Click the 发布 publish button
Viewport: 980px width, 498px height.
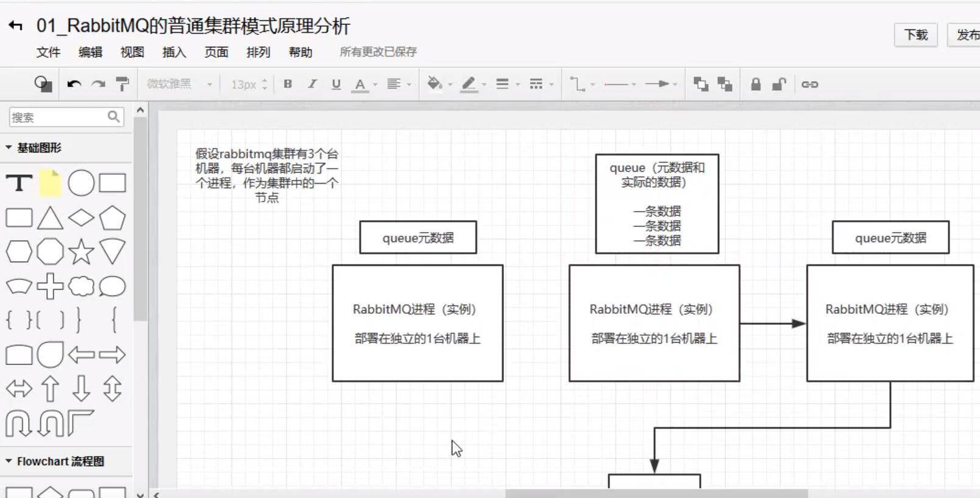(964, 35)
